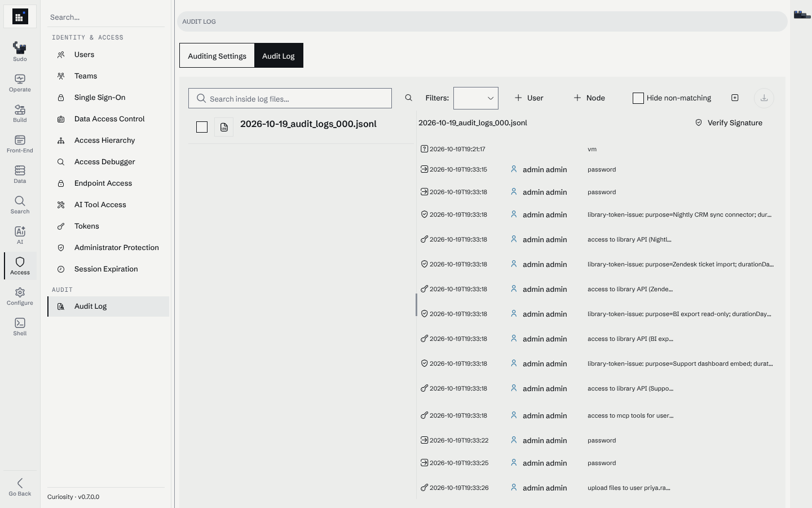812x508 pixels.
Task: Click the panel splitter handle between file list and log
Action: [x=416, y=305]
